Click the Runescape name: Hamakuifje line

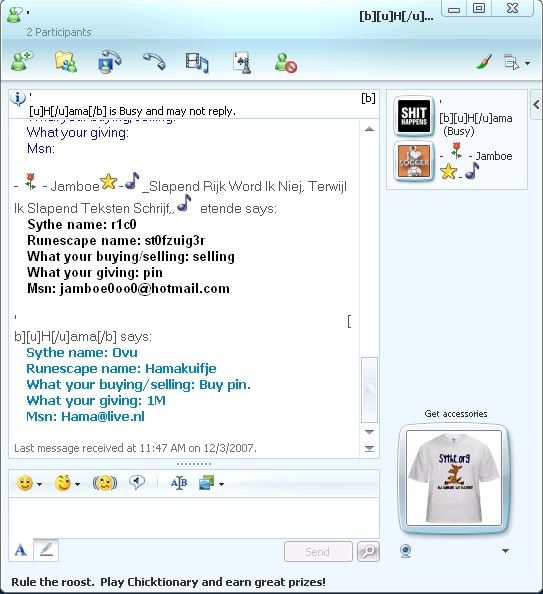[x=121, y=369]
